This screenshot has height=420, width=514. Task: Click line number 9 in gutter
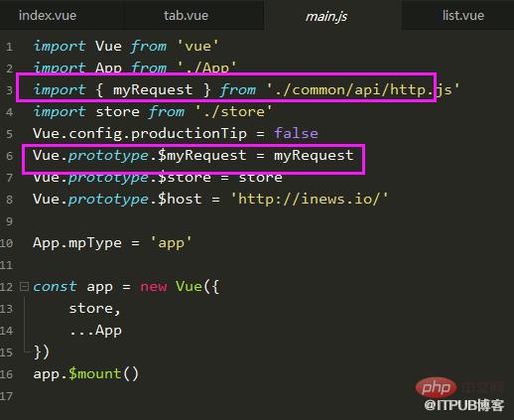[x=9, y=221]
